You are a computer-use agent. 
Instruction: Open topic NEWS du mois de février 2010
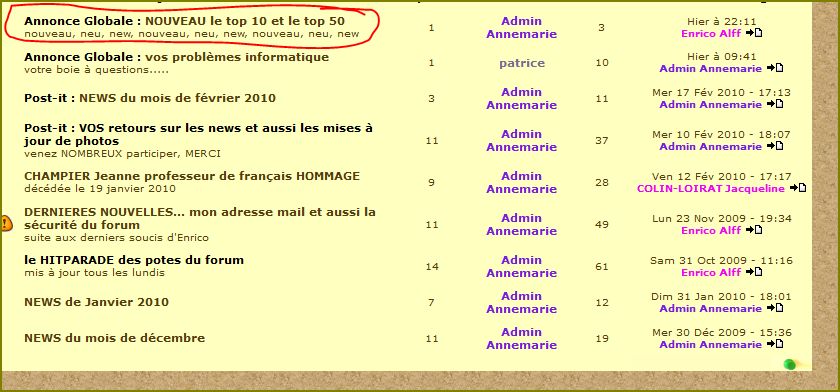pos(177,98)
